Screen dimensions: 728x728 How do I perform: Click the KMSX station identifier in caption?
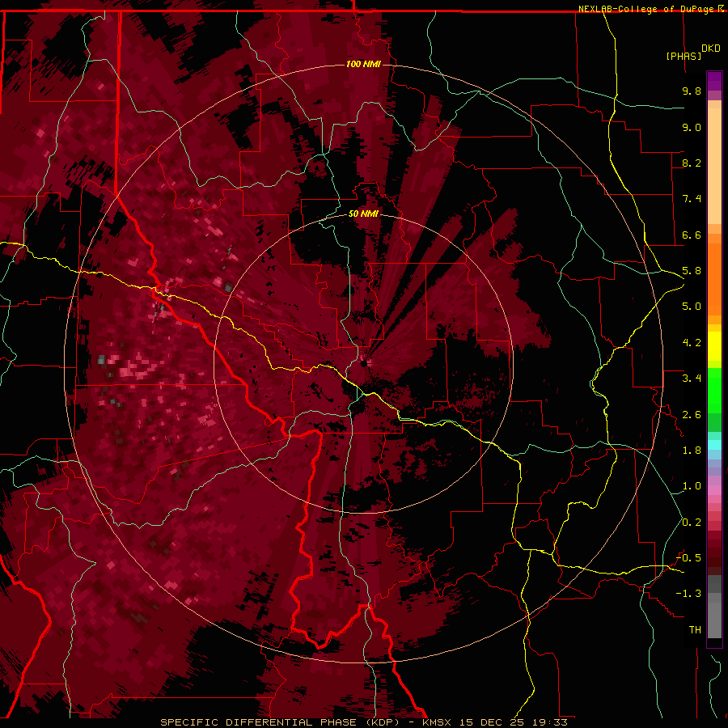pos(438,722)
